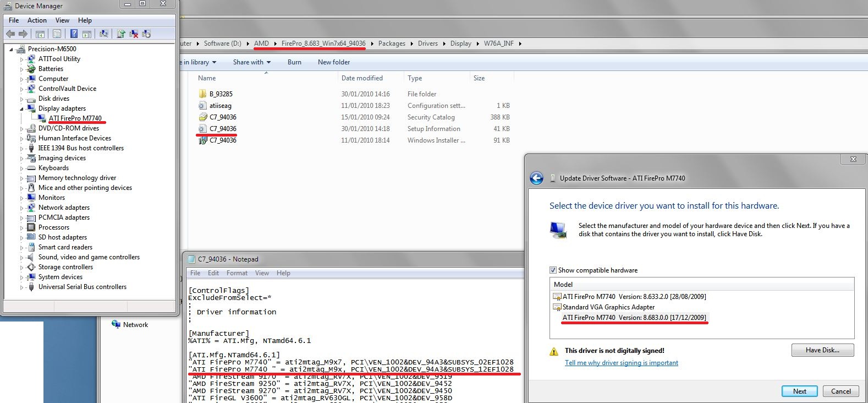Image resolution: width=868 pixels, height=403 pixels.
Task: Expand the Computer node
Action: click(22, 79)
